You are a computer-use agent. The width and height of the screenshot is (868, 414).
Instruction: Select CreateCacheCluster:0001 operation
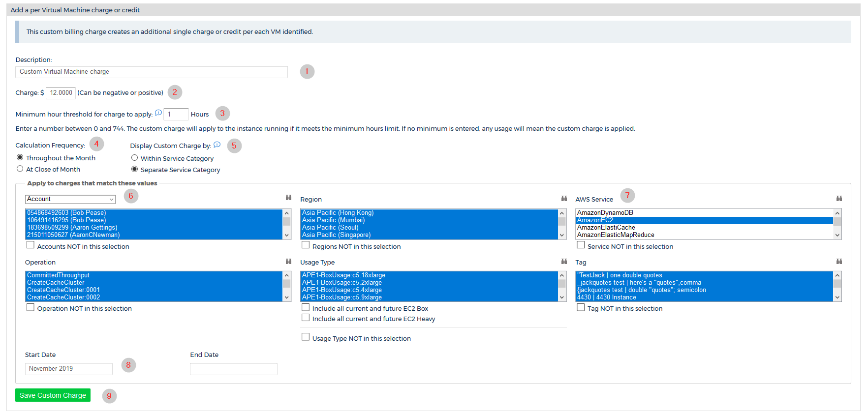tap(154, 290)
